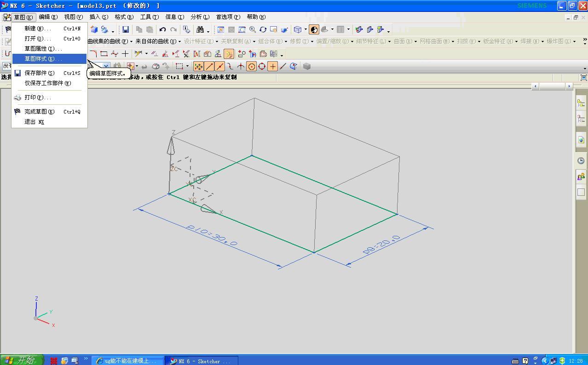Toggle the Mid Point snap option
Image resolution: width=588 pixels, height=365 pixels.
(x=219, y=66)
